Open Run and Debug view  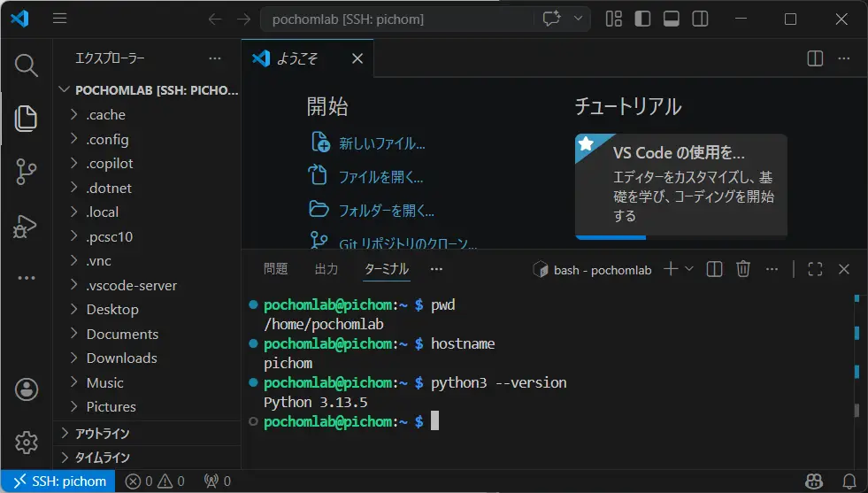(25, 226)
